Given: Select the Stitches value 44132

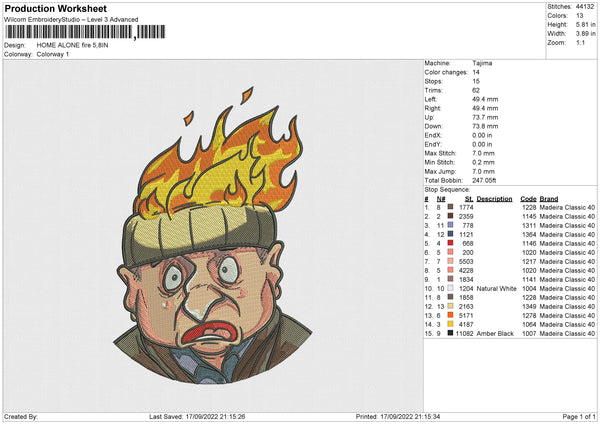Looking at the screenshot, I should click(x=585, y=7).
